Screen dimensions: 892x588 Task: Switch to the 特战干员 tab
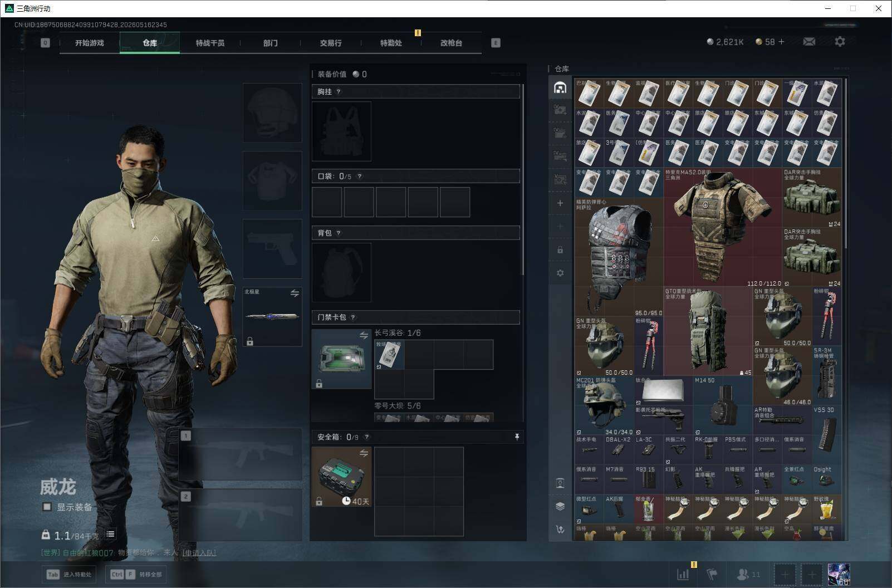(210, 43)
